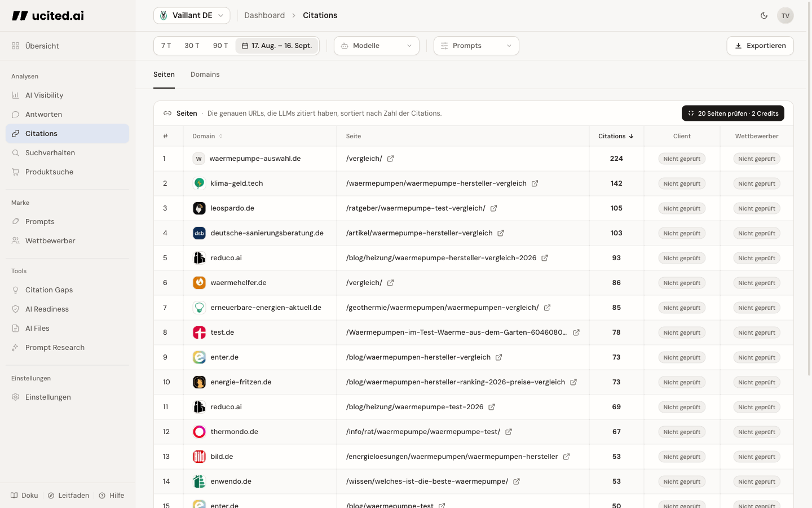Open external link icon for test.de page
The height and width of the screenshot is (508, 812).
pos(576,332)
